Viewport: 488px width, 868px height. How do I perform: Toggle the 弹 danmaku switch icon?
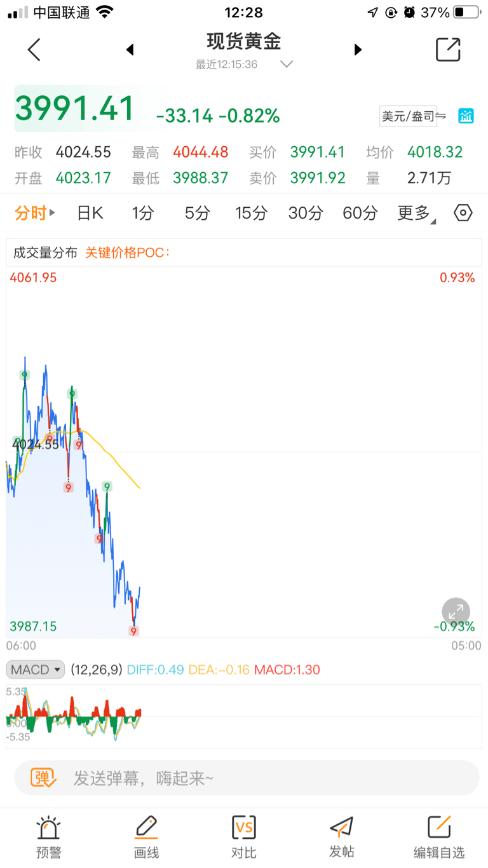(44, 777)
